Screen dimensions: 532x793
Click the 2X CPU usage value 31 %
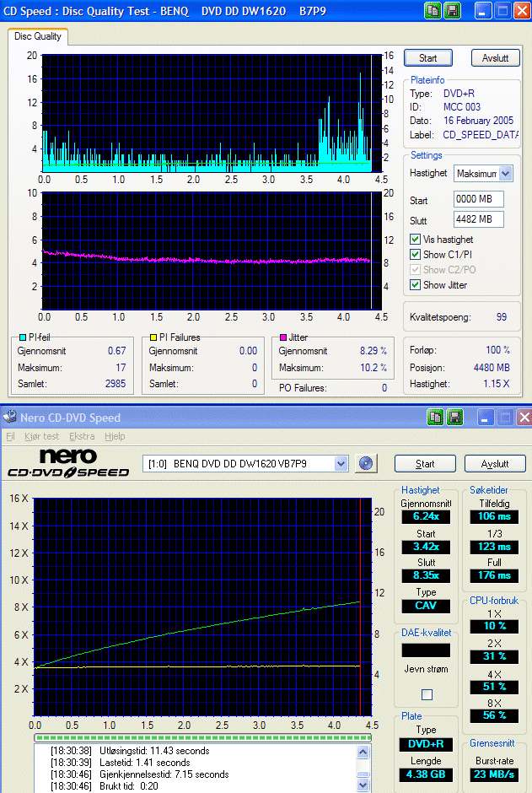coord(494,656)
